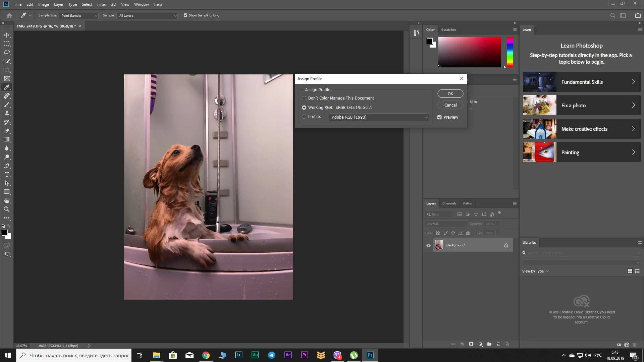Click the Clone Stamp tool
This screenshot has height=362, width=644.
pyautogui.click(x=7, y=113)
